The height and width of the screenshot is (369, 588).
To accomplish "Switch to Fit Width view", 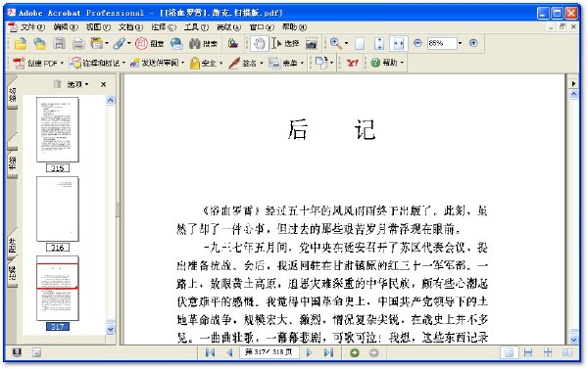I will click(398, 44).
